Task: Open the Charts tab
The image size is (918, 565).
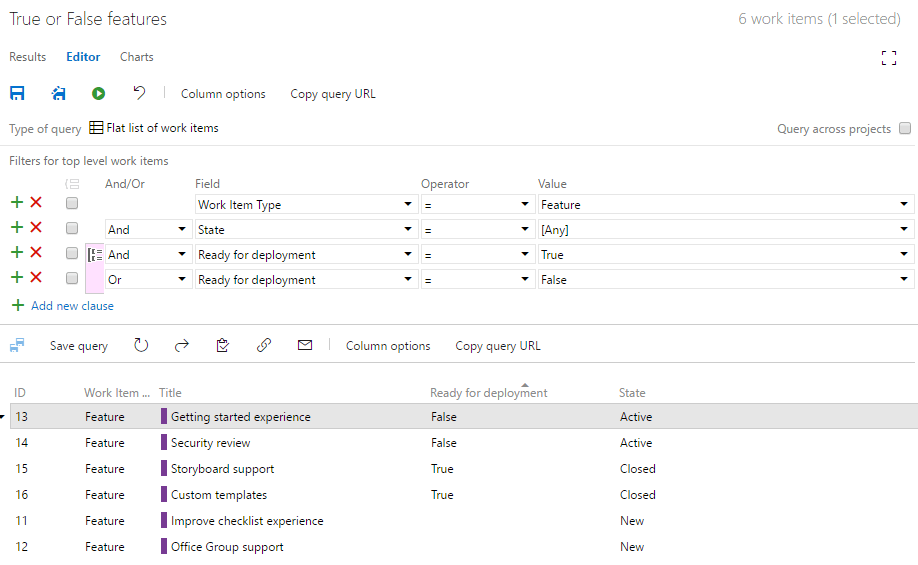Action: [136, 57]
